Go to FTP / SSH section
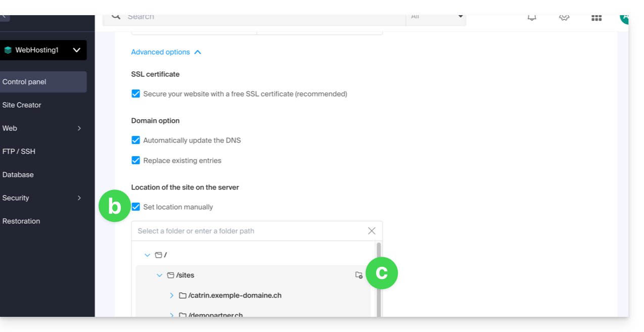This screenshot has height=332, width=644. tap(19, 152)
